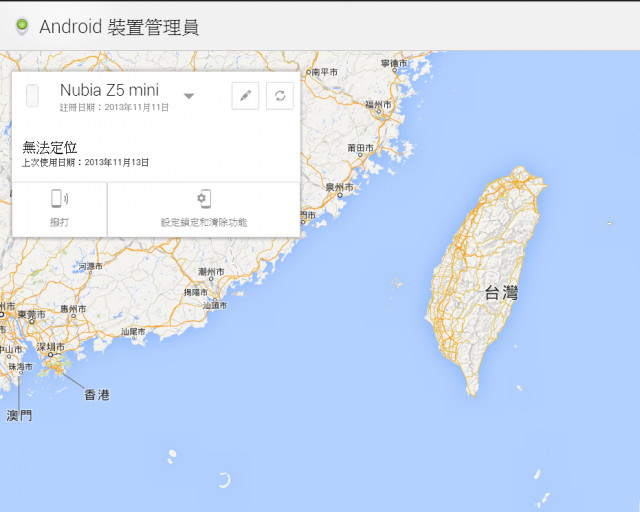Click the 莆田市 city label
This screenshot has width=640, height=512.
(x=360, y=148)
